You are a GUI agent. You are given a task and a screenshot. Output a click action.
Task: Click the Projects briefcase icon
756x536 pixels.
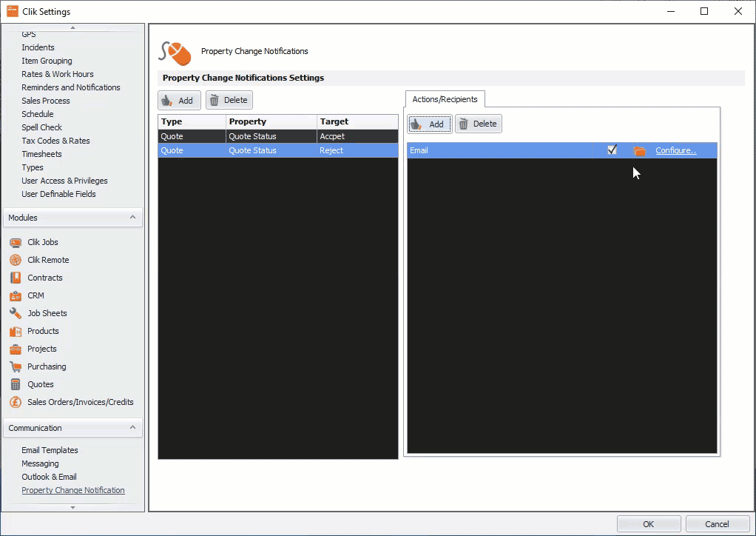[x=16, y=349]
